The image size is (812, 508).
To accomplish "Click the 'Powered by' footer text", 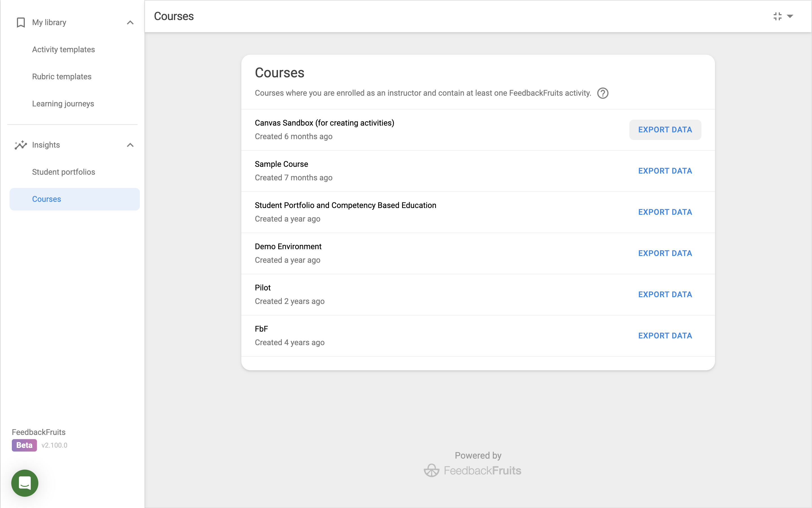I will coord(478,456).
